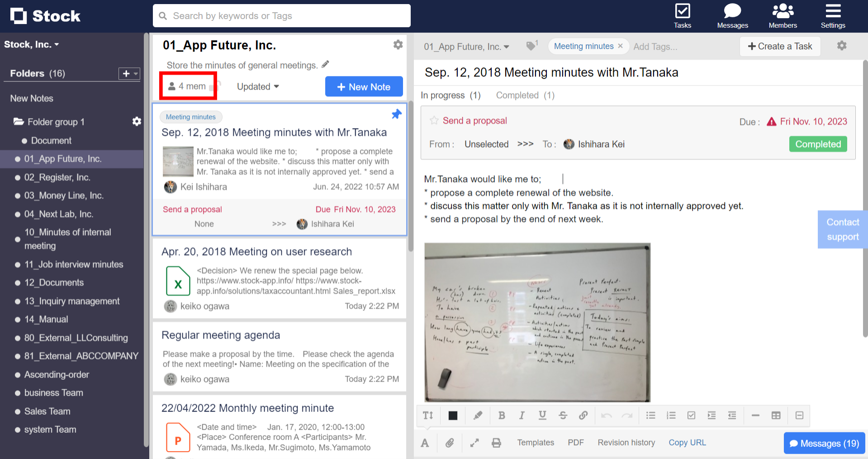This screenshot has height=459, width=868.
Task: Toggle star on Send a proposal task
Action: pos(434,120)
